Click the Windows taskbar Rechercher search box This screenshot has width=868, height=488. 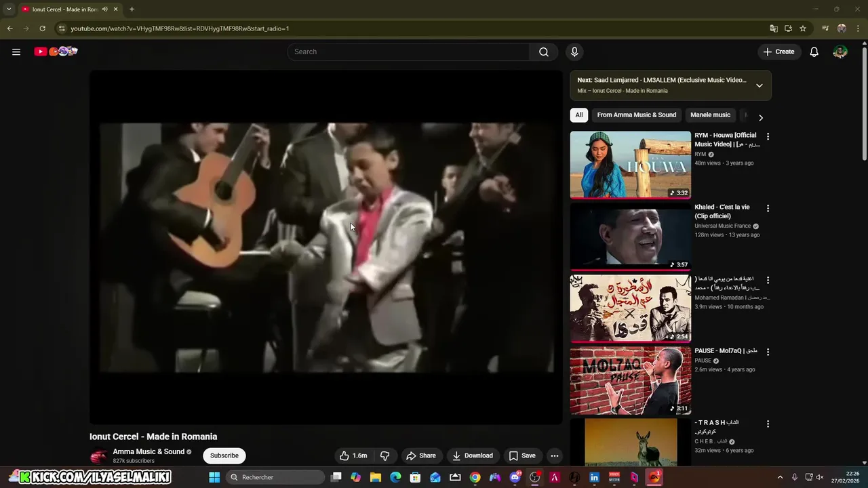[x=277, y=477]
